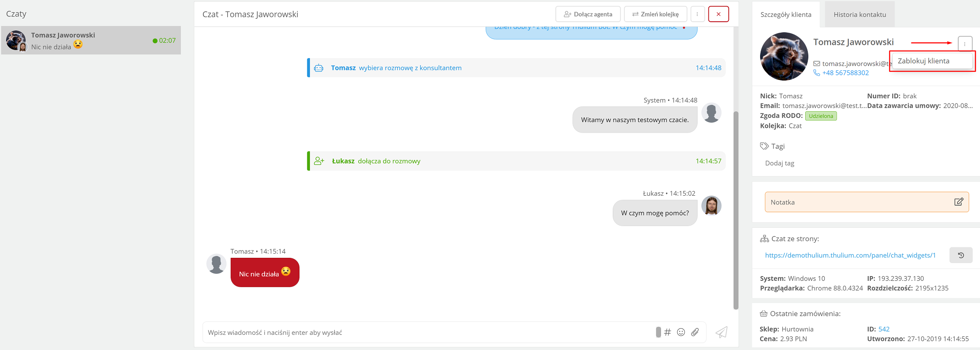
Task: Switch to the Historia kontaktu tab
Action: (860, 14)
